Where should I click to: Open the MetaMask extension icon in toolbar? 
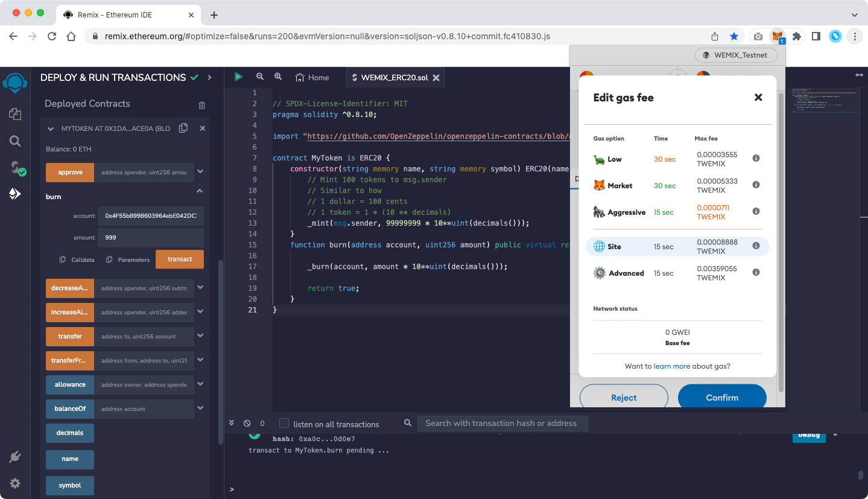(x=778, y=36)
